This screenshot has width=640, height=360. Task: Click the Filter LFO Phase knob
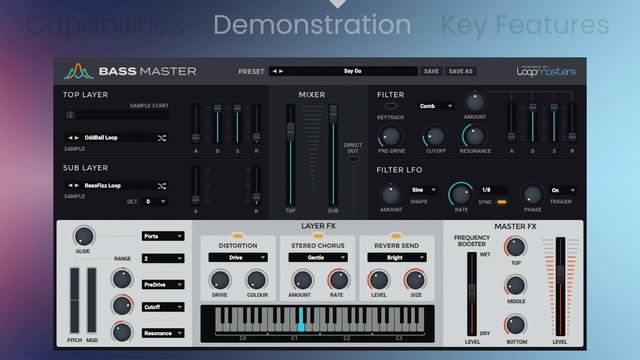[x=532, y=195]
